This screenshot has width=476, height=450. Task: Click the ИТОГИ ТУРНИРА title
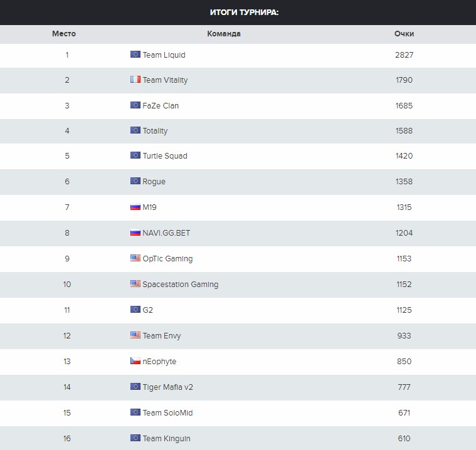[244, 13]
